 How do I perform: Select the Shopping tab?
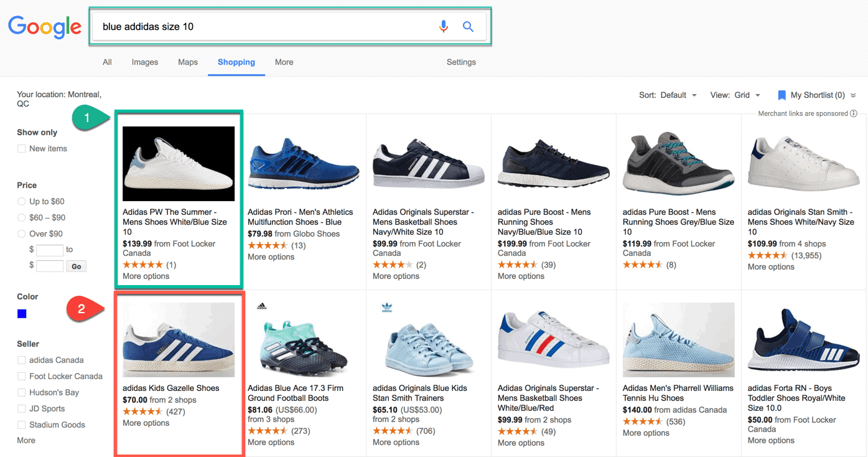point(236,62)
